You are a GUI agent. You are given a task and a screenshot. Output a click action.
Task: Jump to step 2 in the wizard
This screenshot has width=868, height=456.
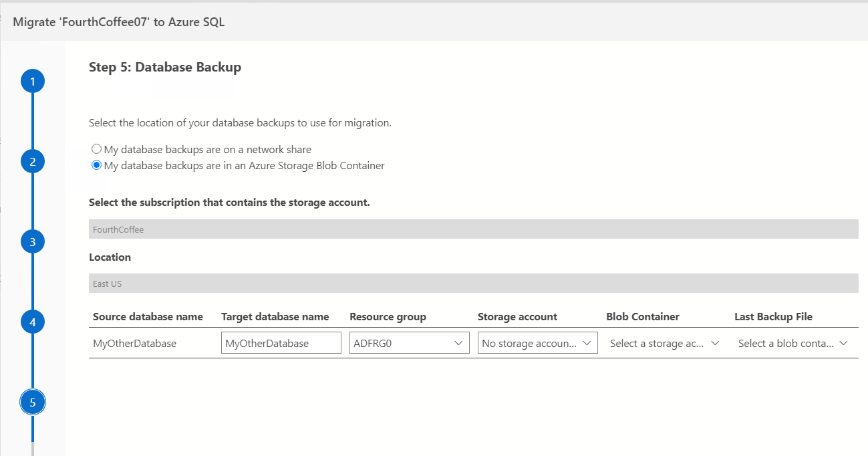point(32,162)
